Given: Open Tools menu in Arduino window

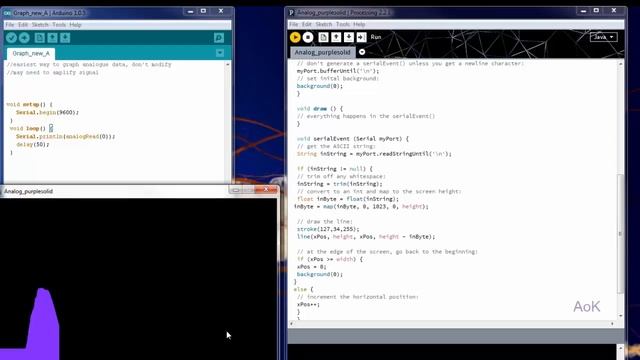Looking at the screenshot, I should click(x=59, y=25).
